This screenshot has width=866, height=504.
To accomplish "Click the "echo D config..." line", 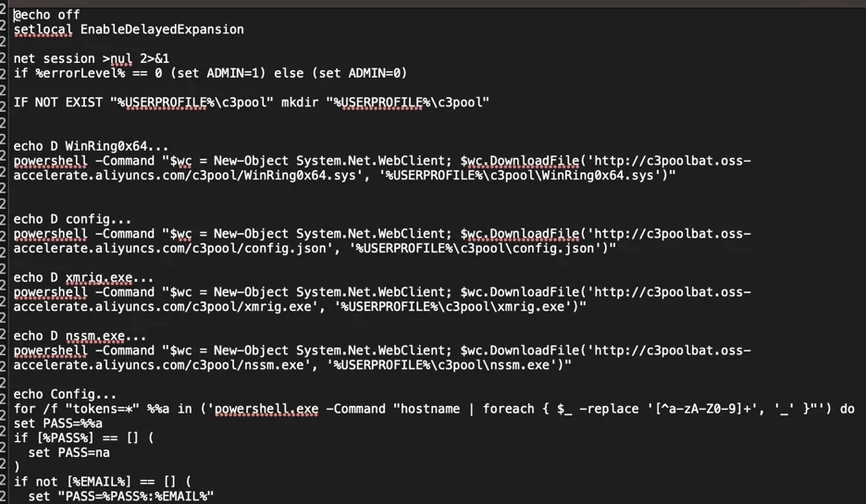I will [x=72, y=219].
